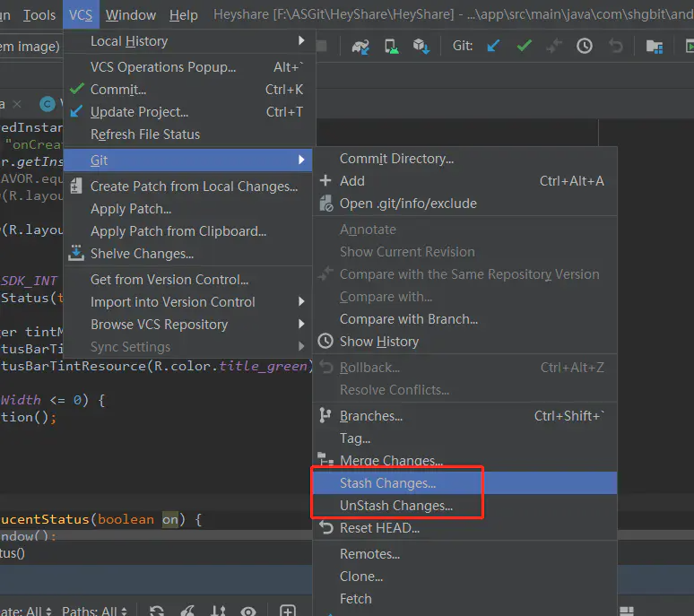Click the IntelliSort branch icon in log toolbar

[x=218, y=611]
